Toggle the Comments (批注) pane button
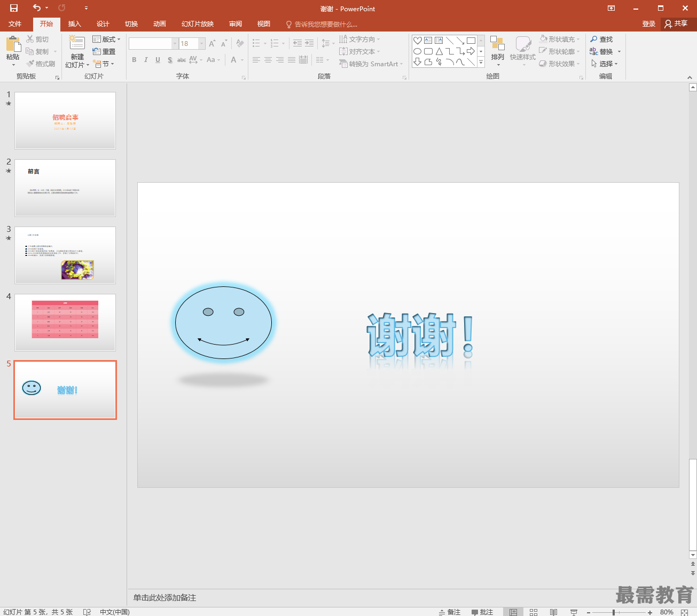Screen dimensions: 697x616 (x=482, y=612)
